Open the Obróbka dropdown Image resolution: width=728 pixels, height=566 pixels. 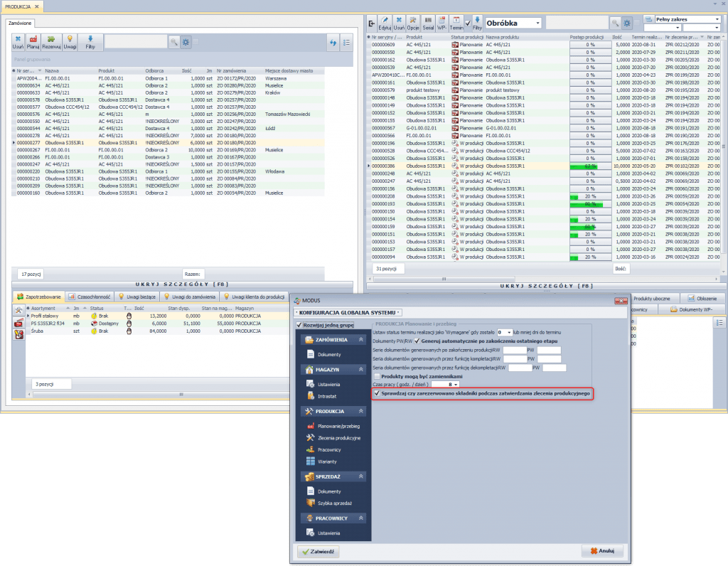[x=537, y=23]
